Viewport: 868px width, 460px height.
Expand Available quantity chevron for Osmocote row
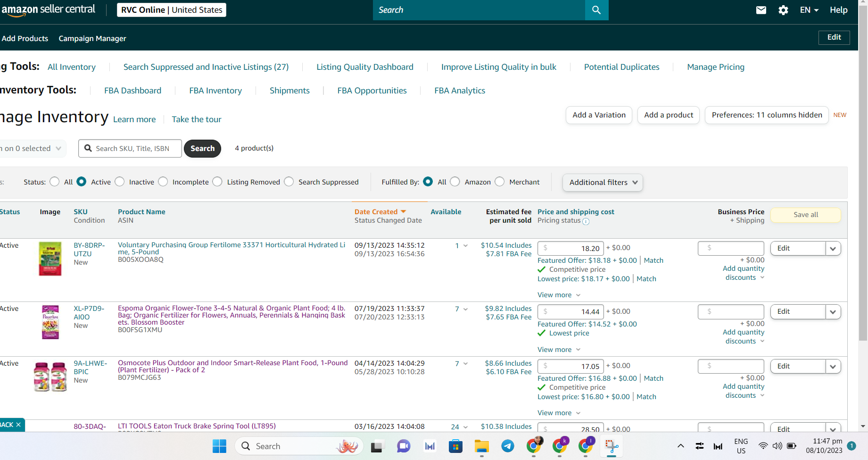(x=466, y=363)
